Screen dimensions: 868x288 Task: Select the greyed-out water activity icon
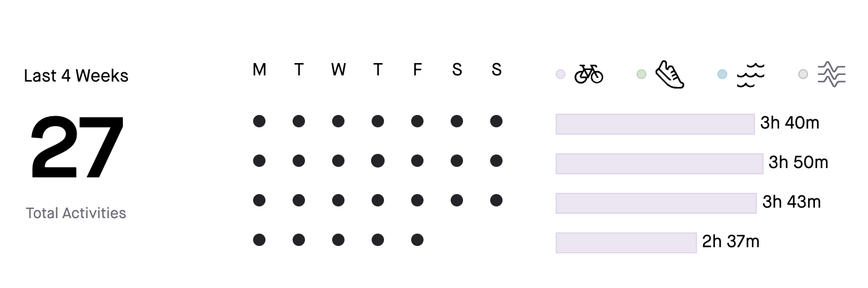832,75
